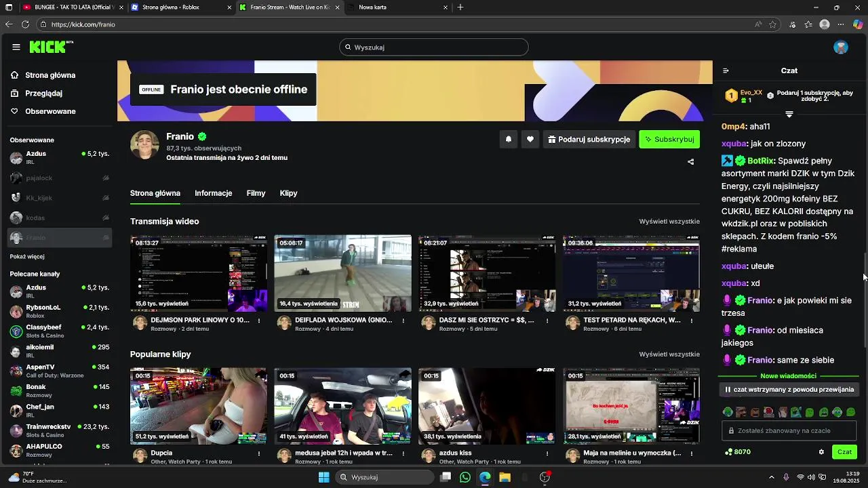Open a new browser tab with plus button
The image size is (868, 488).
click(460, 7)
